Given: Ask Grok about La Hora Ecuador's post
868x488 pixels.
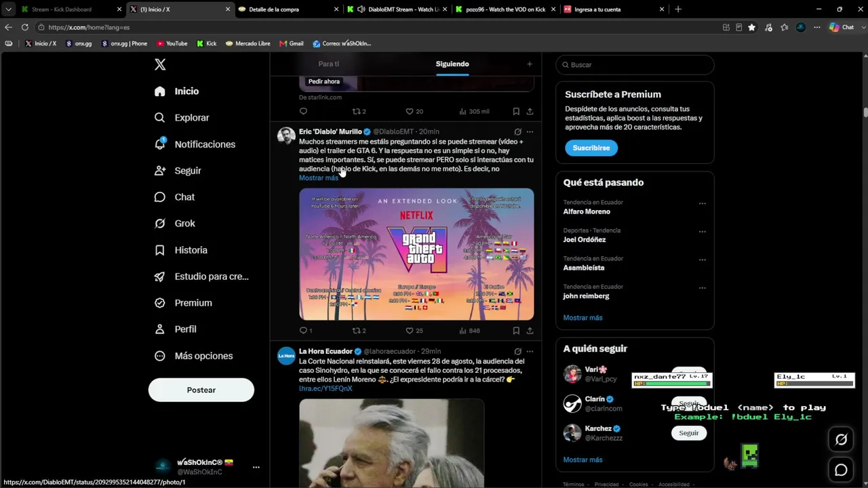Looking at the screenshot, I should 517,351.
